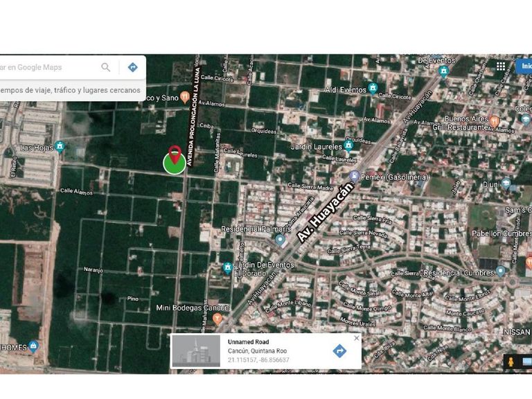
Task: Click the Pemex gas station marker
Action: coord(355,176)
